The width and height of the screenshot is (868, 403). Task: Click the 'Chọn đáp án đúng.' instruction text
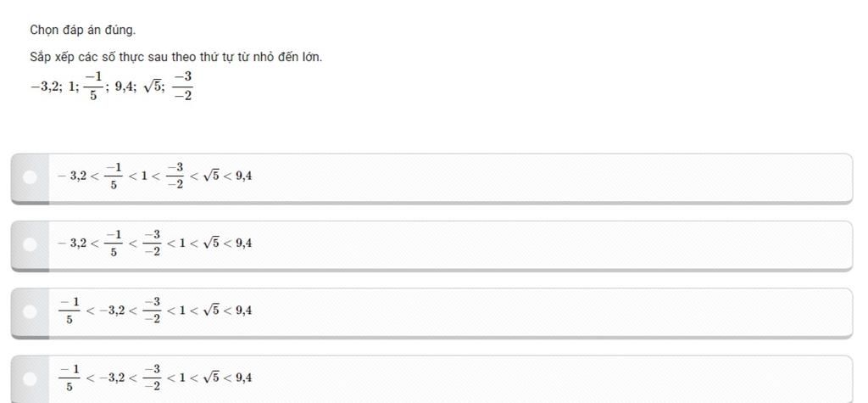[82, 31]
